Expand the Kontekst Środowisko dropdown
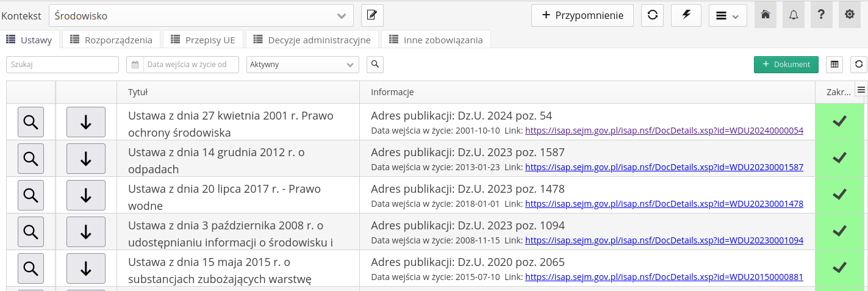The image size is (868, 291). pos(341,16)
